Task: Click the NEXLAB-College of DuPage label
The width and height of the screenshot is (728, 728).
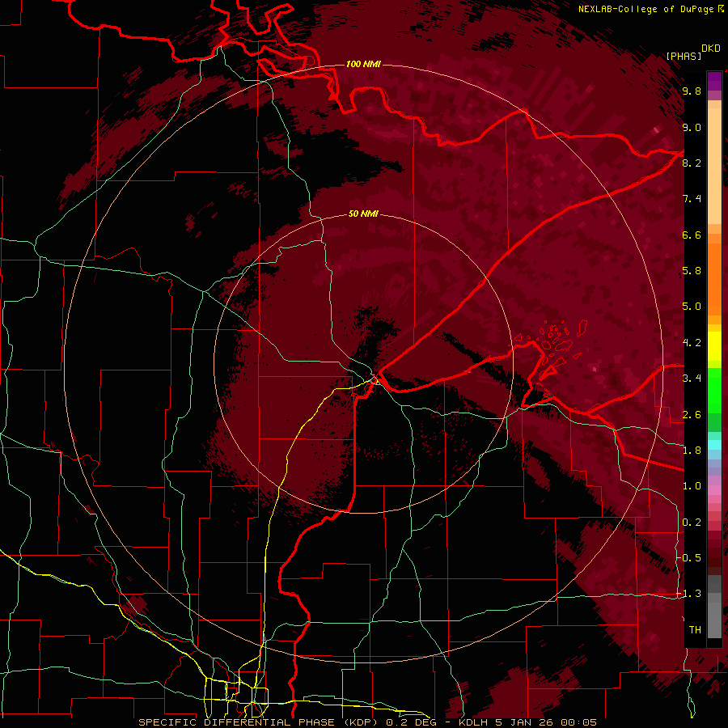Action: click(647, 9)
